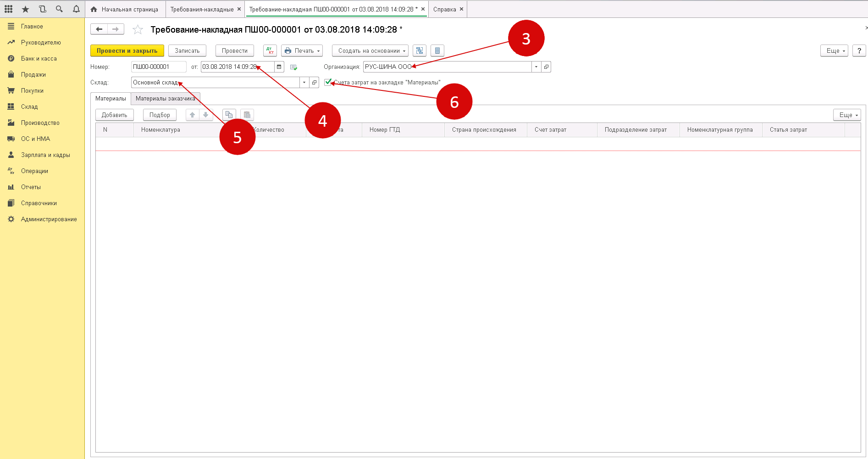Switch to the 'Материалы заказчика' tab
868x459 pixels.
165,99
